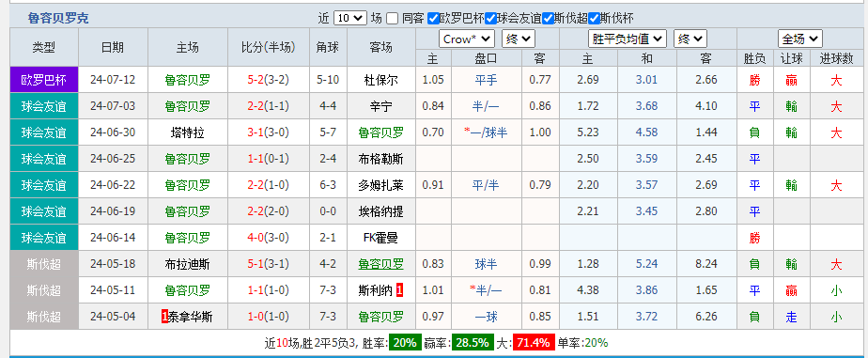Image resolution: width=868 pixels, height=358 pixels.
Task: Click the away team 埃格纳提
Action: (x=380, y=211)
